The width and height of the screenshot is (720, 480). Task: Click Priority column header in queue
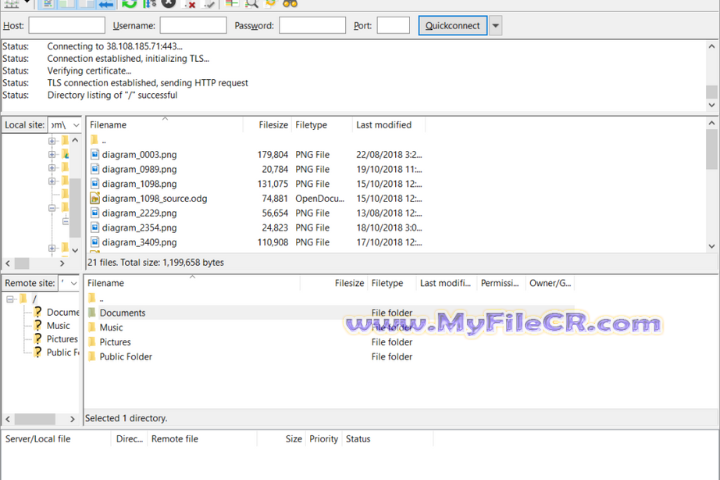click(324, 439)
